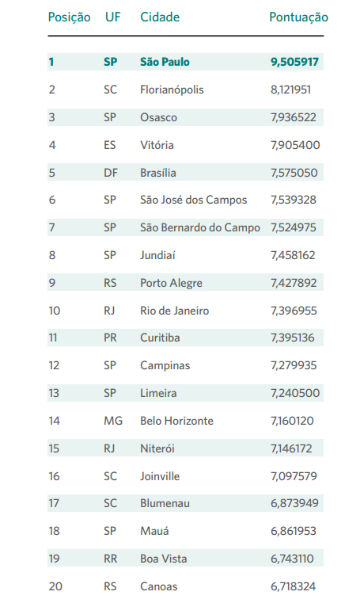Select Boa Vista in row 19

coord(163,559)
